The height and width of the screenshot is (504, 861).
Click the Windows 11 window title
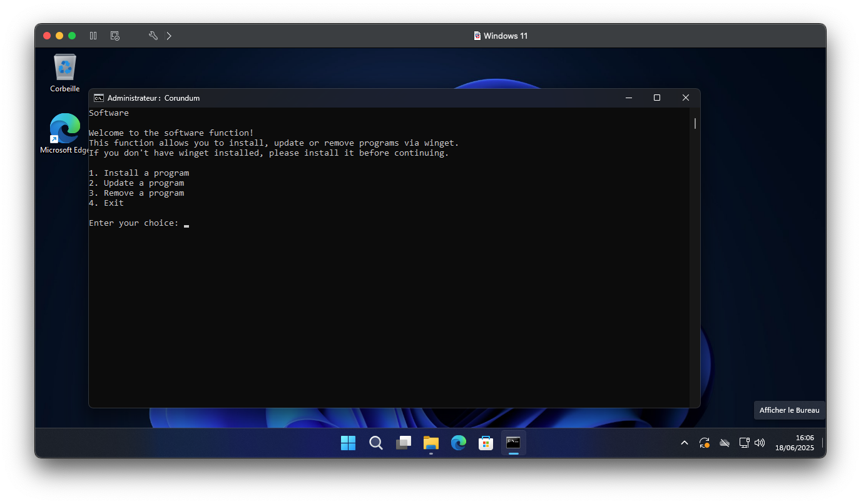[x=506, y=36]
